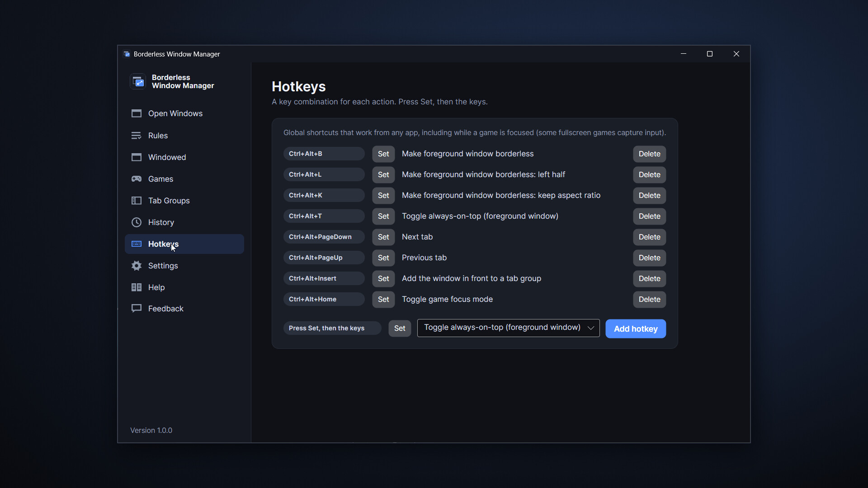
Task: Click Set for Next tab hotkey
Action: pos(383,237)
